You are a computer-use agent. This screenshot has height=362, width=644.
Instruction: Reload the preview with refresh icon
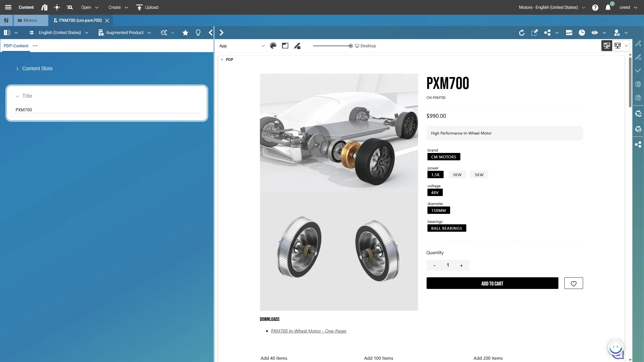(x=522, y=33)
